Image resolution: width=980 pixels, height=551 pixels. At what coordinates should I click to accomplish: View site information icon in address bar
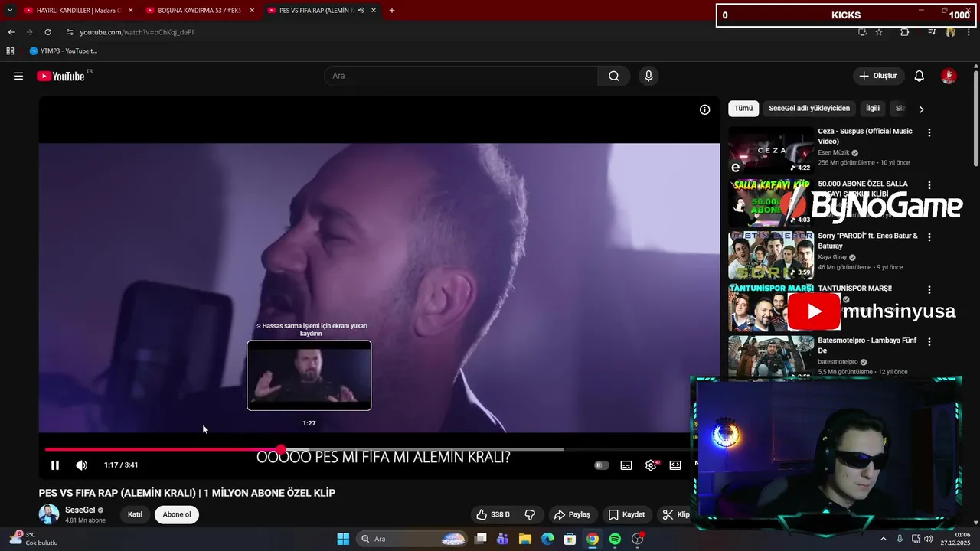pos(69,32)
